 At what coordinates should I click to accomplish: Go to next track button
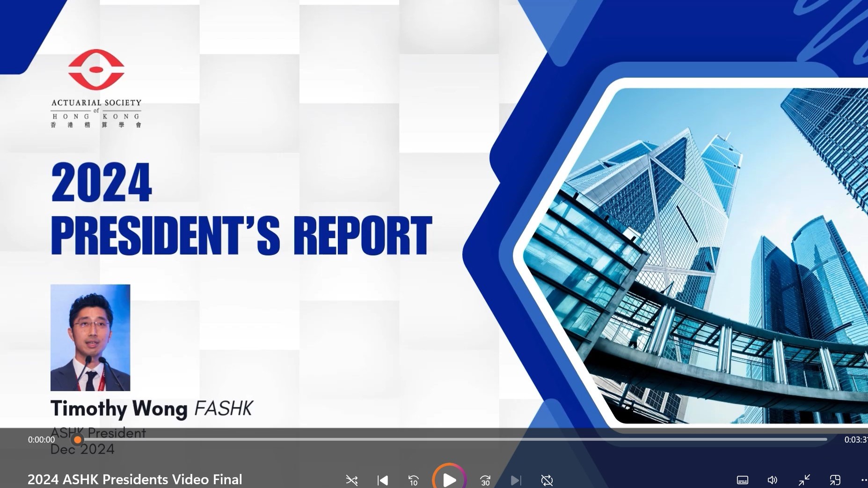pyautogui.click(x=516, y=480)
